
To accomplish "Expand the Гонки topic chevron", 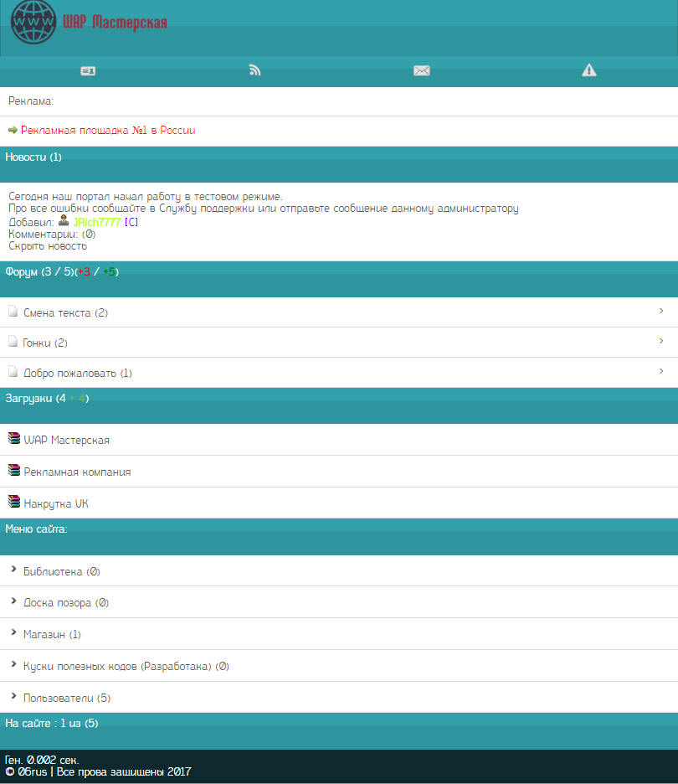I will pos(661,341).
